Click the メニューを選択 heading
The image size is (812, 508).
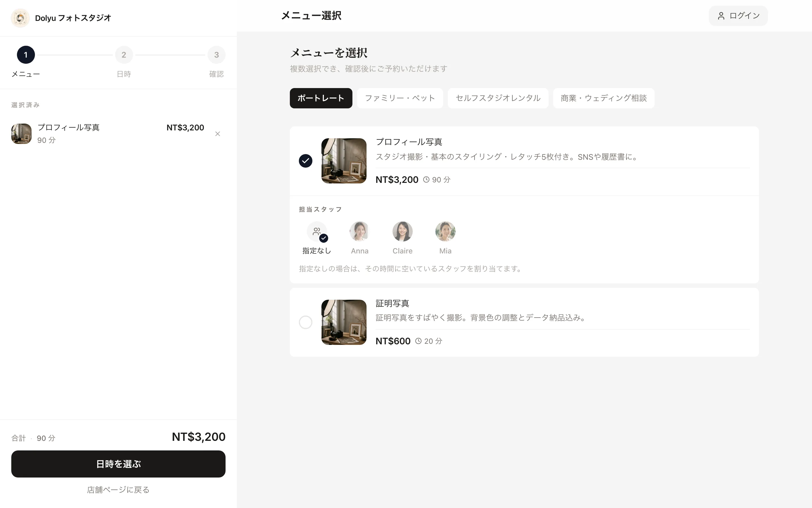tap(328, 53)
